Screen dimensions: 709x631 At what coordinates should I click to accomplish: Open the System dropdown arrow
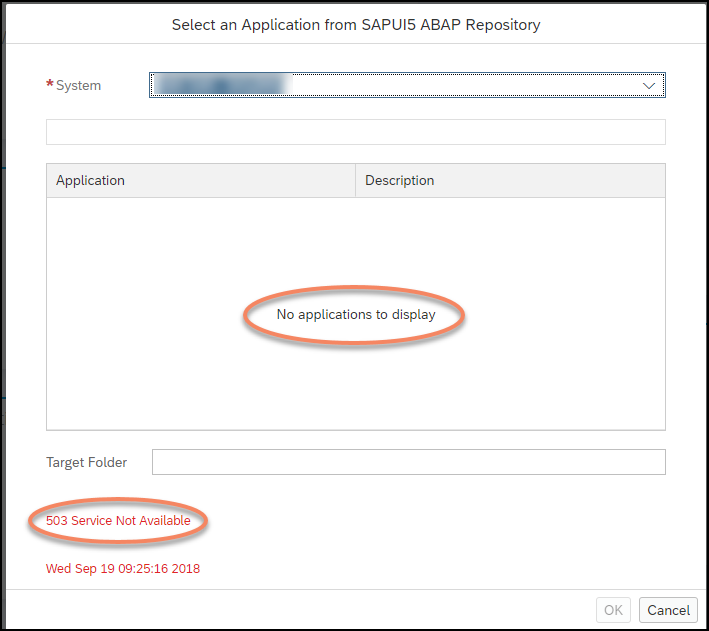tap(649, 85)
